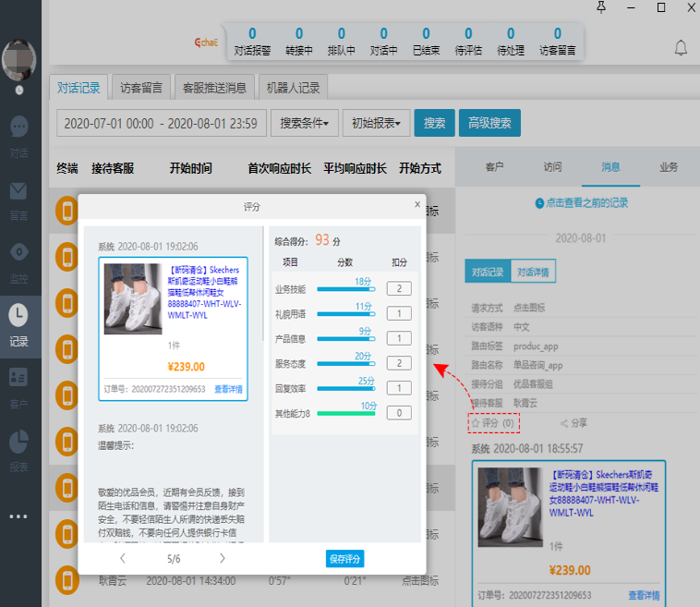
Task: Expand the 搜索条件 dropdown
Action: (305, 123)
